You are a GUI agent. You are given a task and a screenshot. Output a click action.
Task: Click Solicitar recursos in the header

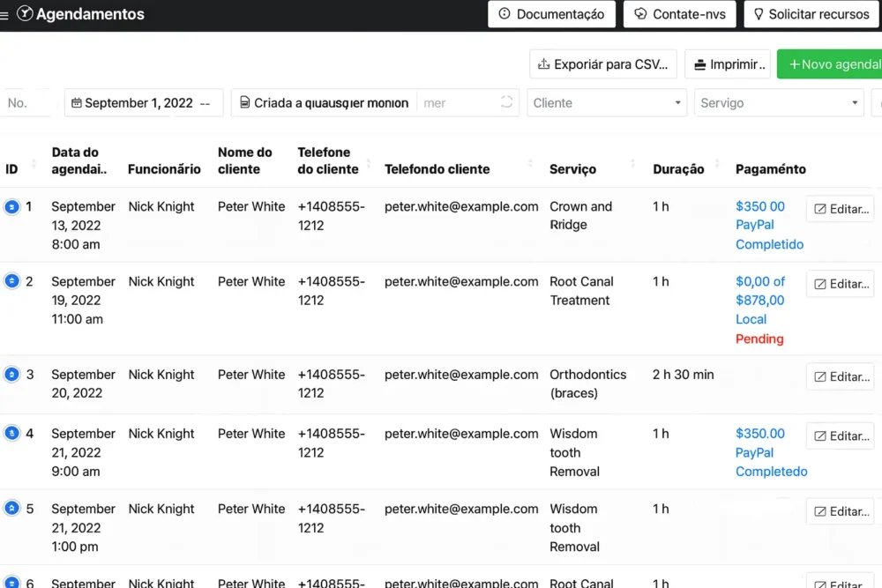(809, 14)
